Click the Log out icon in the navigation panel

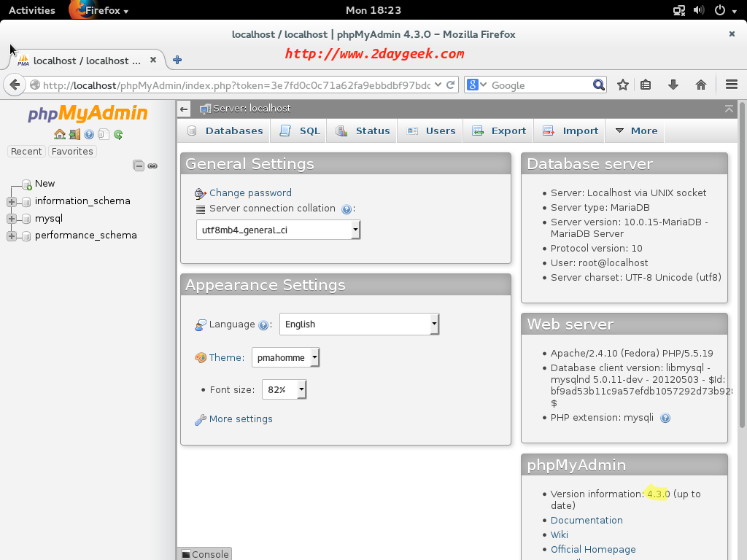(74, 134)
